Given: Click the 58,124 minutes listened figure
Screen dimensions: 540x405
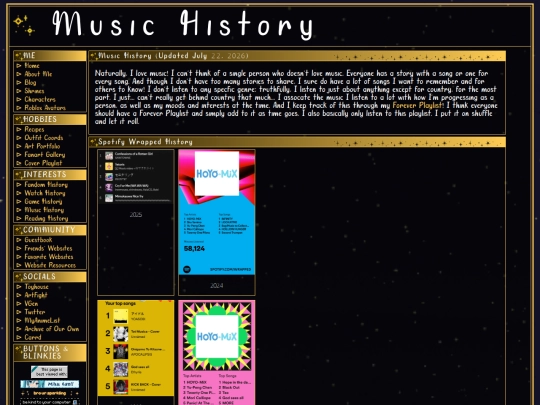Looking at the screenshot, I should [x=194, y=249].
